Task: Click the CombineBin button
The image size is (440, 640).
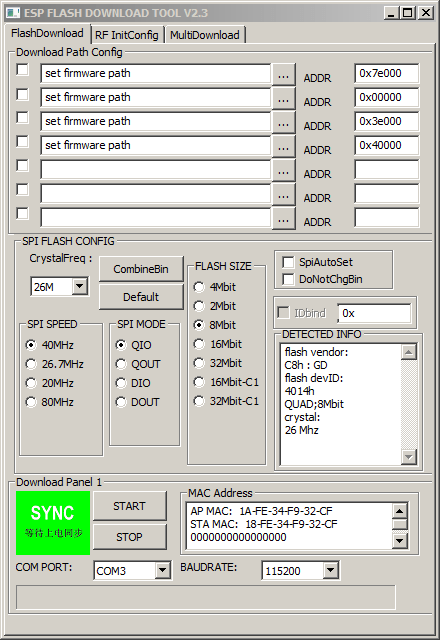Action: (x=141, y=269)
